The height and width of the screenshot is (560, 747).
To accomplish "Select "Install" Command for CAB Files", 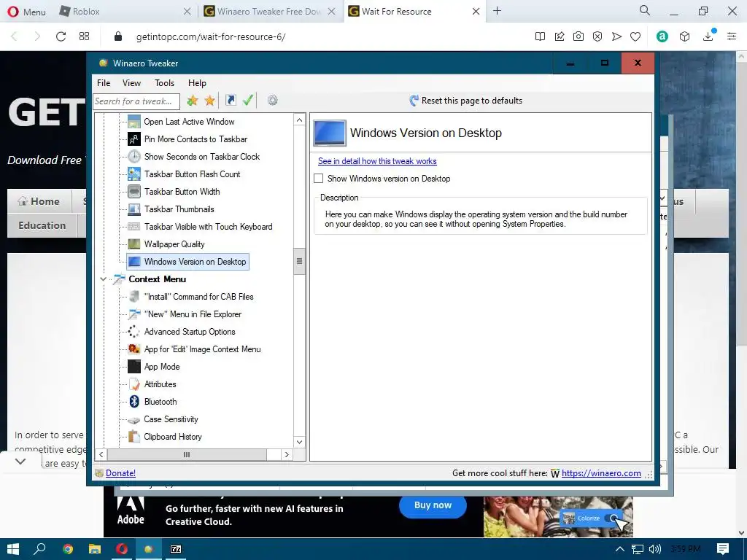I will tap(198, 297).
